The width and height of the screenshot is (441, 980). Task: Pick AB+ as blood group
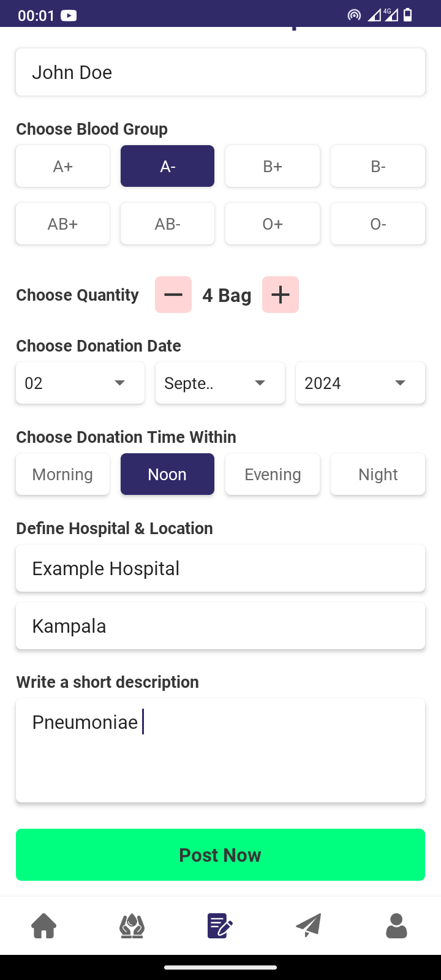[63, 224]
